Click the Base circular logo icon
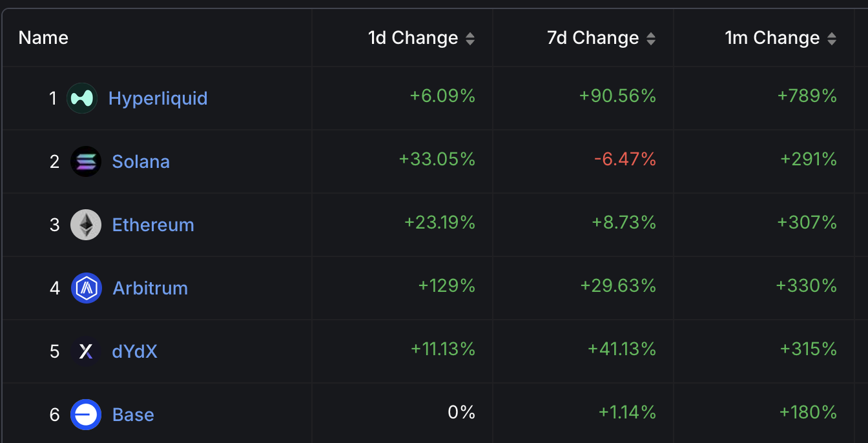 (86, 415)
